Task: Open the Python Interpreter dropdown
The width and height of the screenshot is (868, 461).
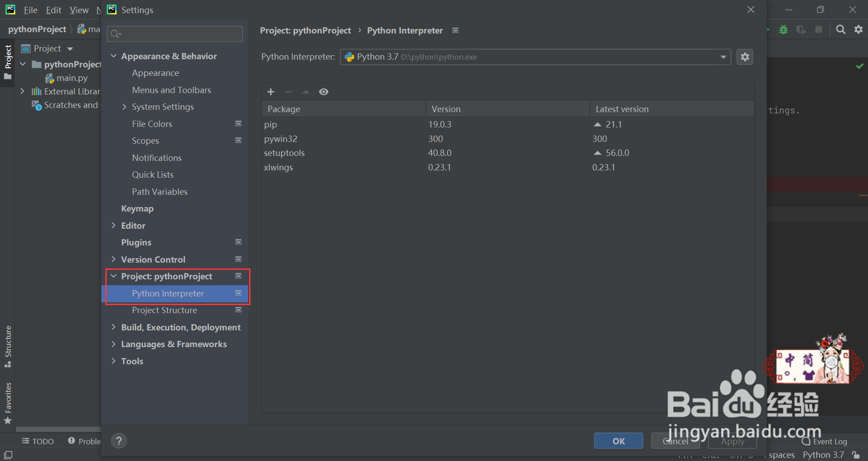Action: [535, 57]
